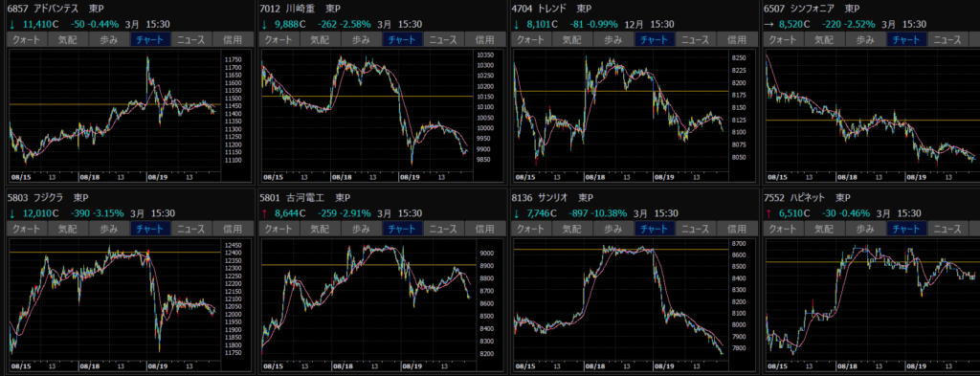Open 信用 tab in 8136 サンリオ panel

(738, 229)
